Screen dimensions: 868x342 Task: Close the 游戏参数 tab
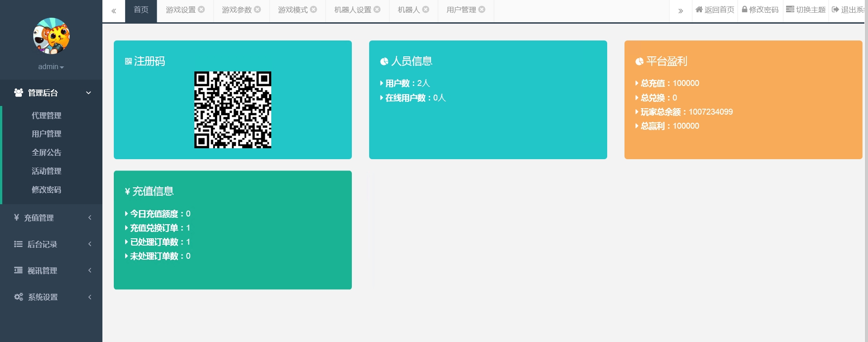[258, 10]
